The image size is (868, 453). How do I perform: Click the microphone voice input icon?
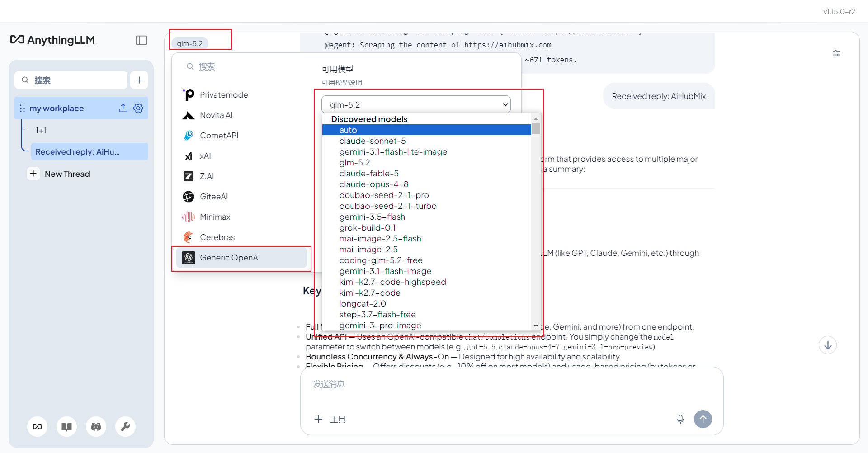pos(680,419)
